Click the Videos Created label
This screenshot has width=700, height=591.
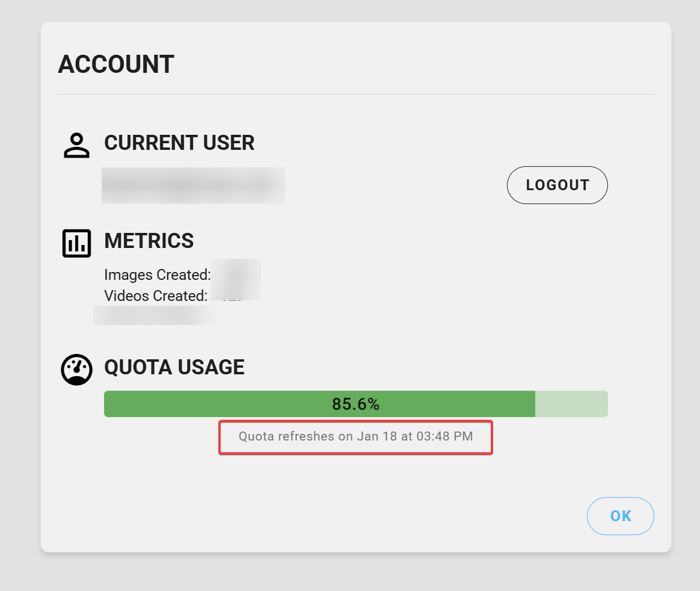[156, 296]
